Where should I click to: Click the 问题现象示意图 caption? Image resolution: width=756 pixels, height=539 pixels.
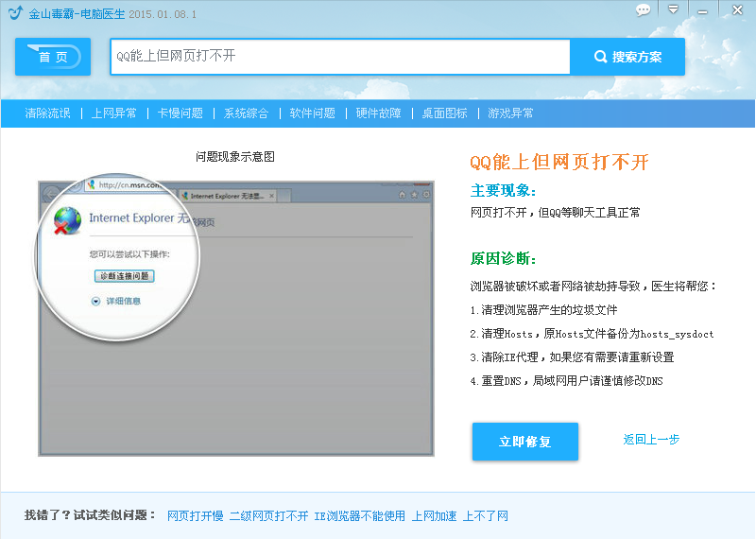tap(235, 157)
